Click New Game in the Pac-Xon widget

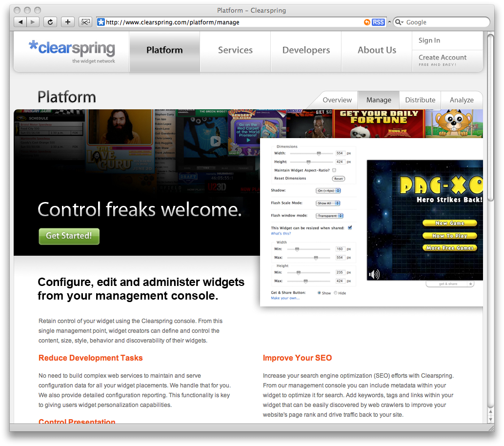pyautogui.click(x=450, y=223)
